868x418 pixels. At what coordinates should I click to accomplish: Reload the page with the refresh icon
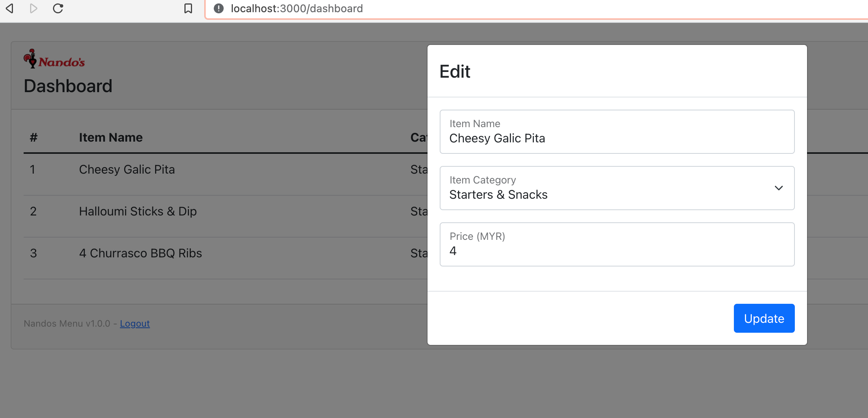click(58, 8)
